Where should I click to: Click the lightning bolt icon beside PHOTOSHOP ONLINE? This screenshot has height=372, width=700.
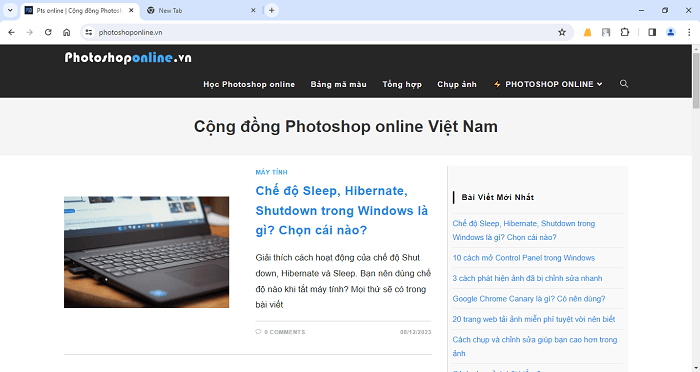pos(497,84)
